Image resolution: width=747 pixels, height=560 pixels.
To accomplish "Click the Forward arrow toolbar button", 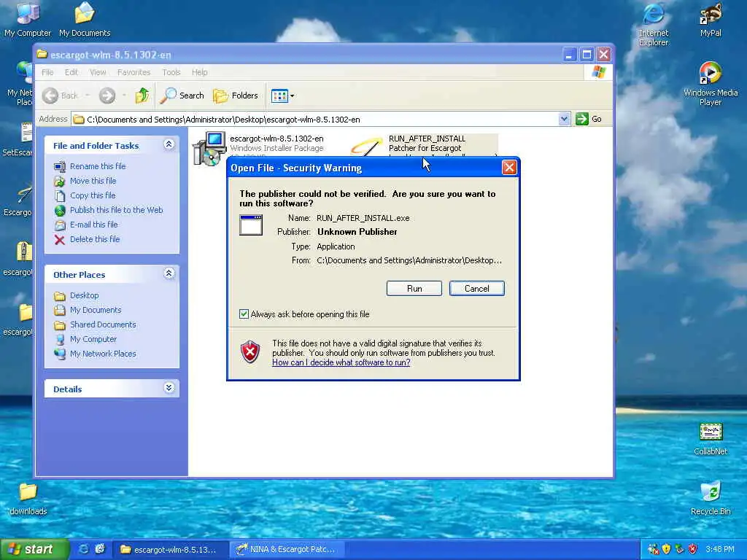I will 107,96.
